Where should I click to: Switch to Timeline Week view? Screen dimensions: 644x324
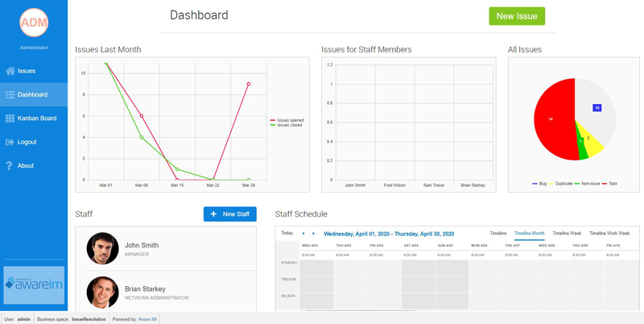tap(567, 233)
